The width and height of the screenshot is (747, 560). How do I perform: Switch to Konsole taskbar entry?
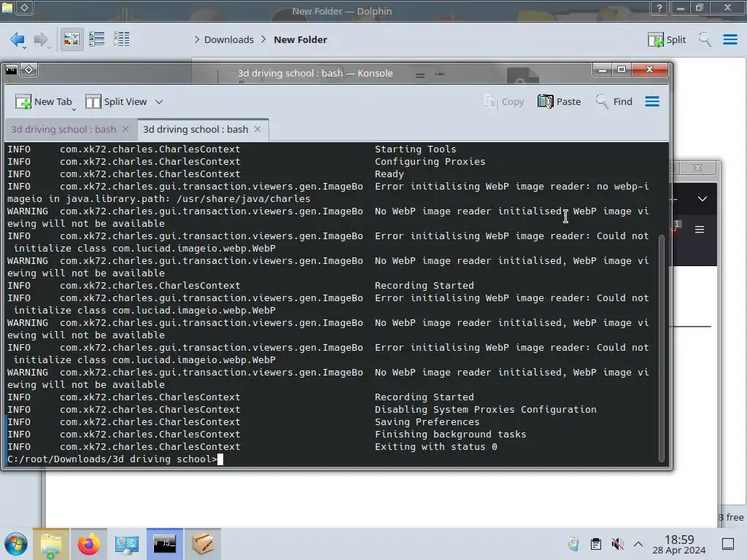click(164, 544)
